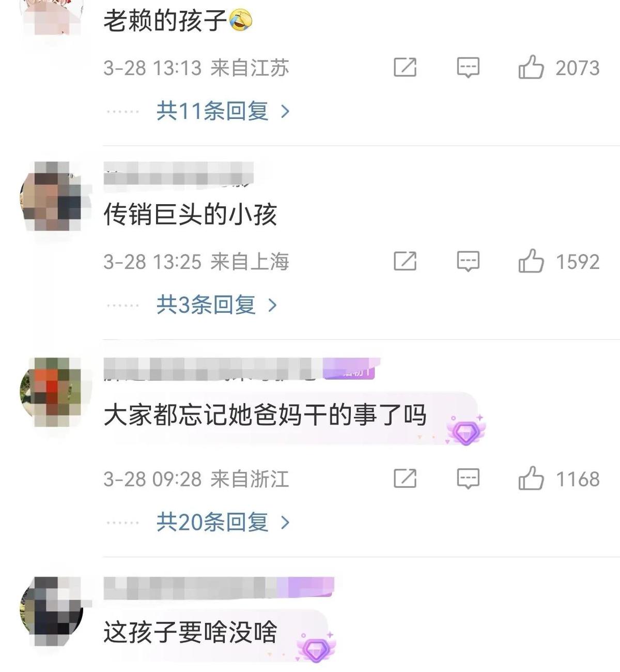Open reply icon for 传销巨头的小孩 comment
Image resolution: width=620 pixels, height=672 pixels.
point(468,262)
